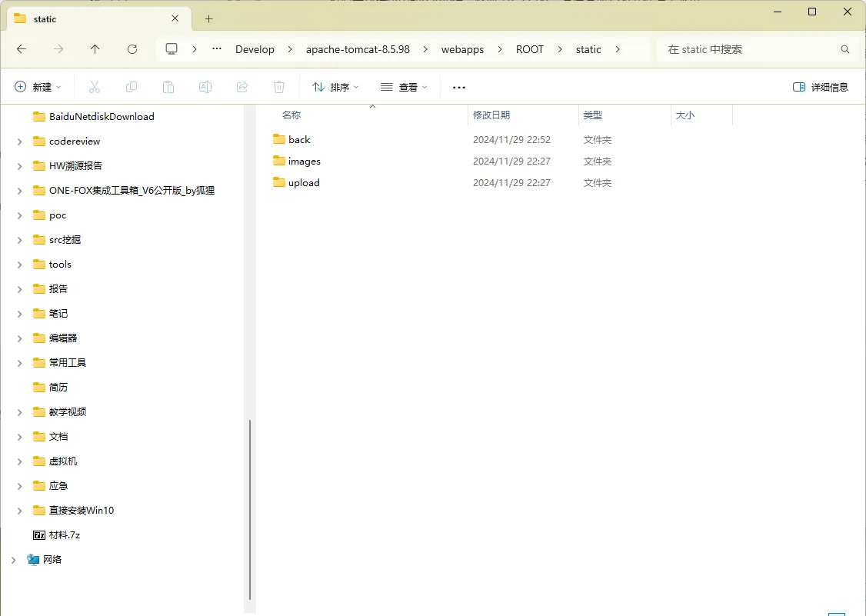Navigate up one folder level with the up arrow
866x616 pixels.
(95, 48)
